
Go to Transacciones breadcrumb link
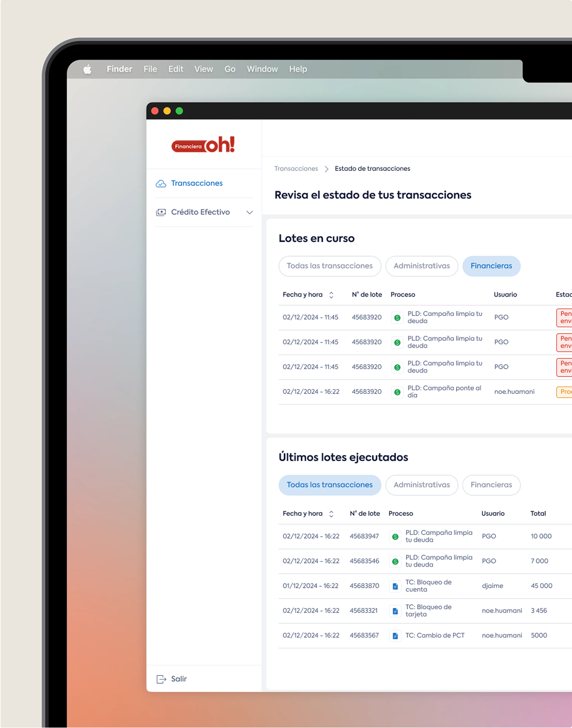296,168
